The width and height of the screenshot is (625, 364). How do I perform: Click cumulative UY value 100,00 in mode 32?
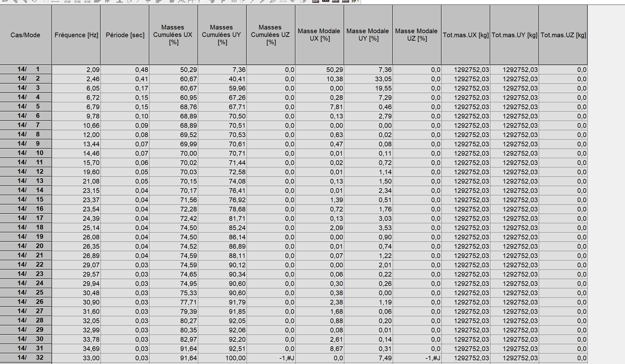222,358
